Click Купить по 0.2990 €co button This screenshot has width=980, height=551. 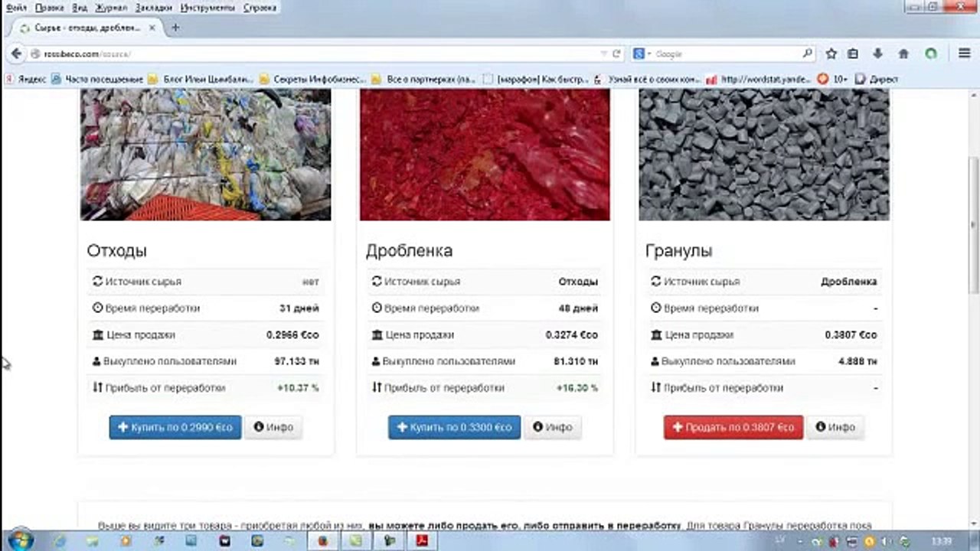[175, 427]
